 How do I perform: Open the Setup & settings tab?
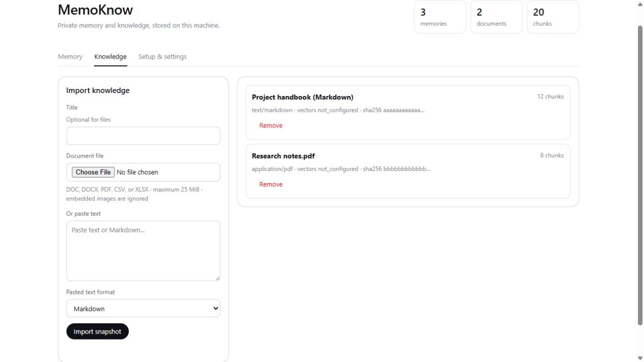[162, 56]
